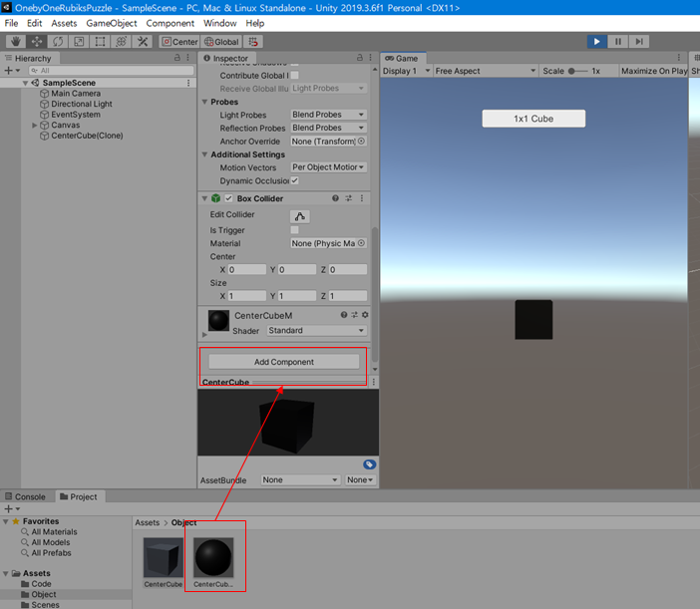Open Hierarchy panel options menu

click(x=187, y=58)
